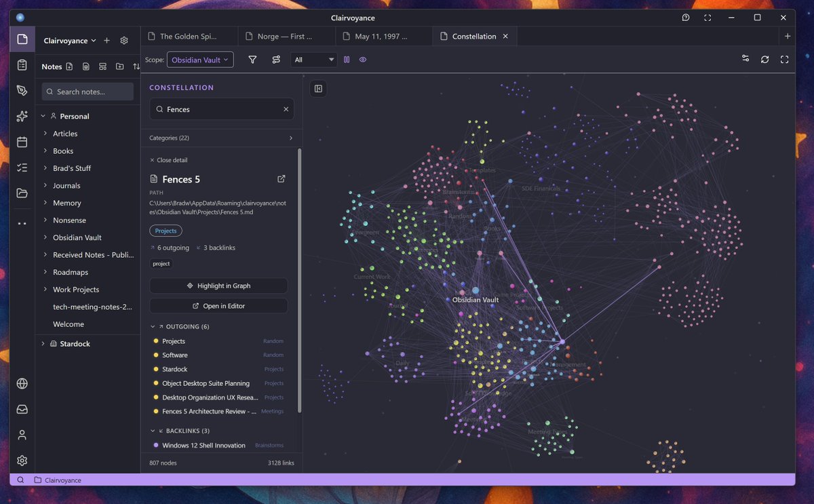Image resolution: width=814 pixels, height=504 pixels.
Task: Click Open in Editor button
Action: (x=218, y=306)
